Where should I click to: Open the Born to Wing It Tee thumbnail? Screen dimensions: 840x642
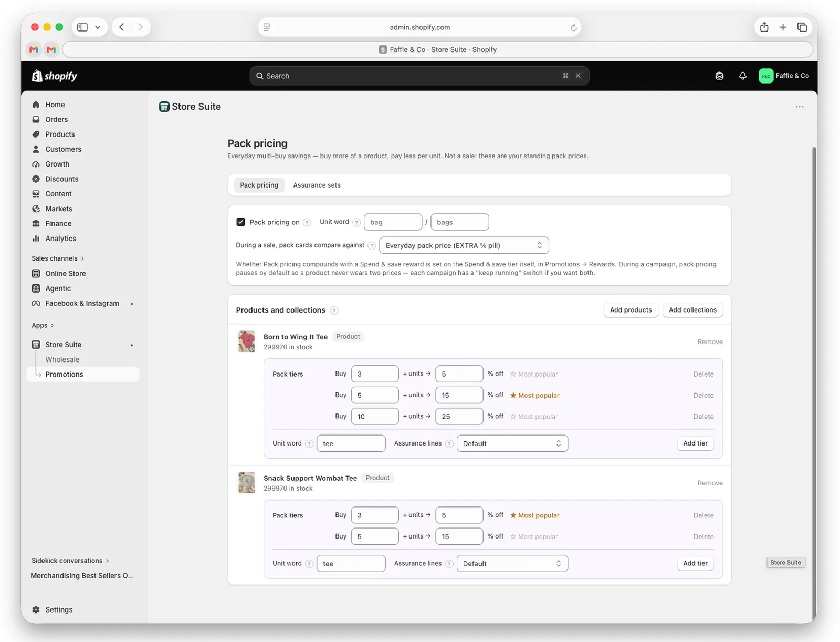click(246, 341)
